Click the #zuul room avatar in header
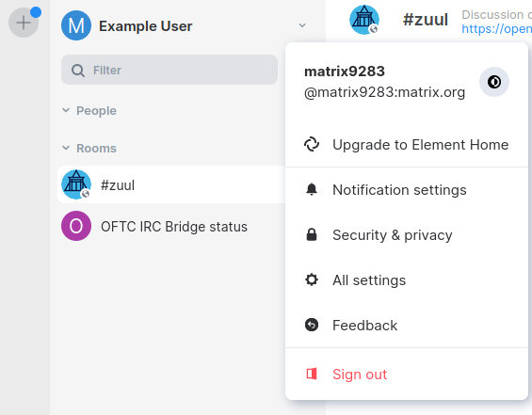 364,20
